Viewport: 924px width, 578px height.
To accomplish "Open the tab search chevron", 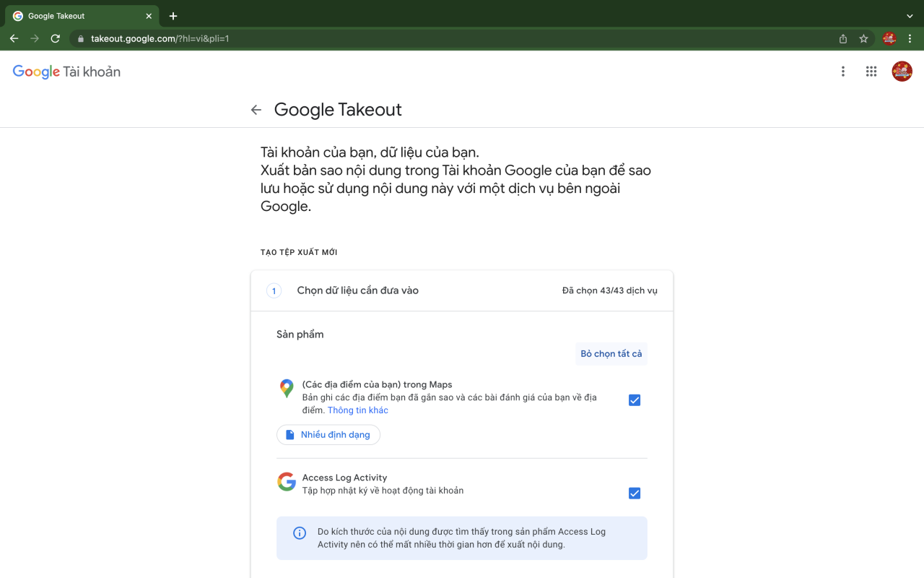I will [x=910, y=16].
